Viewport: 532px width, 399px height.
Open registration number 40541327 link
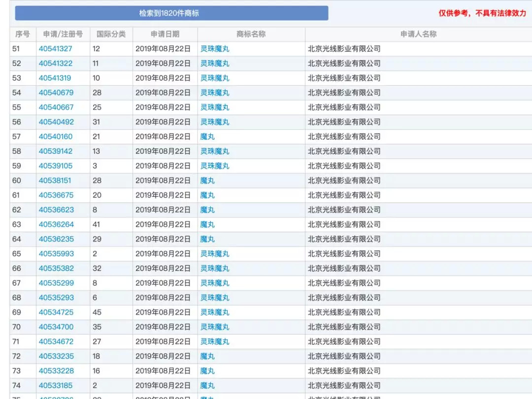pyautogui.click(x=55, y=48)
